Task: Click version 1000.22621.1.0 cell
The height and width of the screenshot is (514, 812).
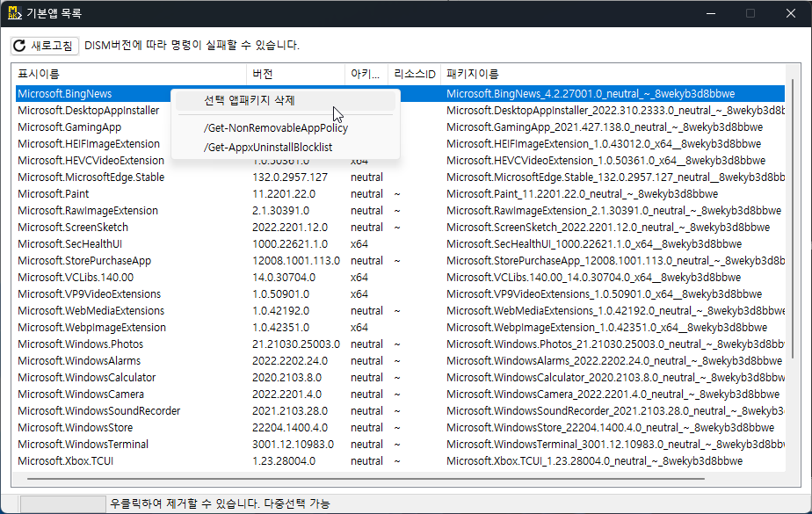Action: pos(290,243)
